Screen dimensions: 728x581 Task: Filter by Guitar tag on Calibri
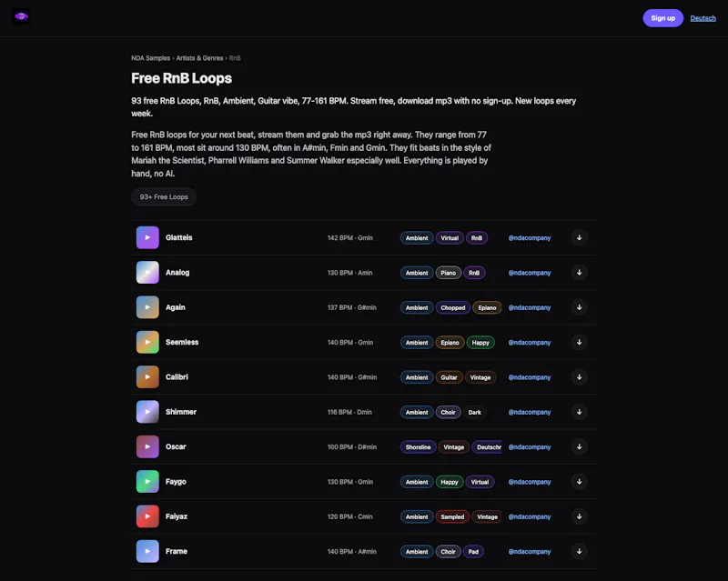[x=449, y=377]
